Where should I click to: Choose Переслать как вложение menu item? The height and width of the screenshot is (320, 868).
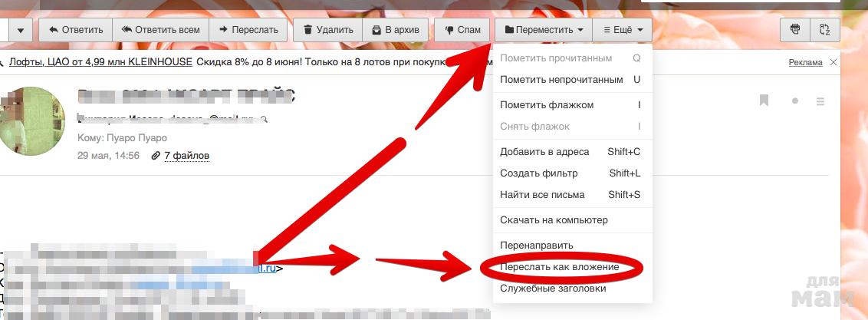559,267
